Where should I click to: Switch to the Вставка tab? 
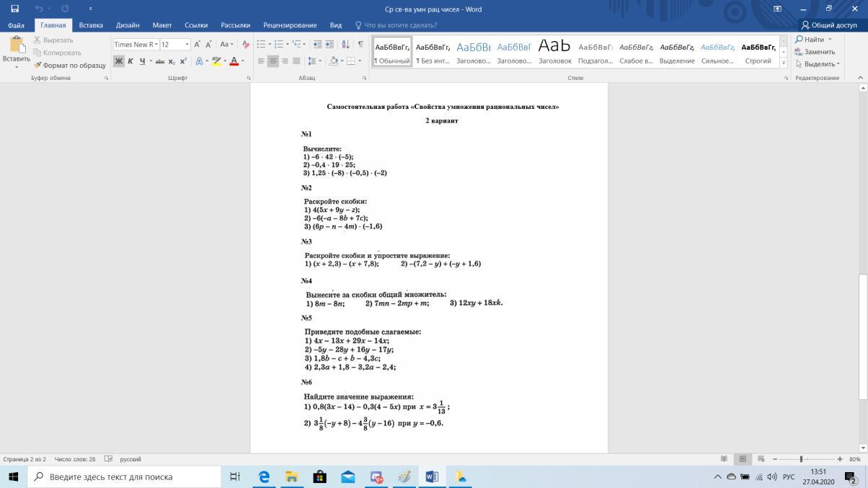coord(91,25)
